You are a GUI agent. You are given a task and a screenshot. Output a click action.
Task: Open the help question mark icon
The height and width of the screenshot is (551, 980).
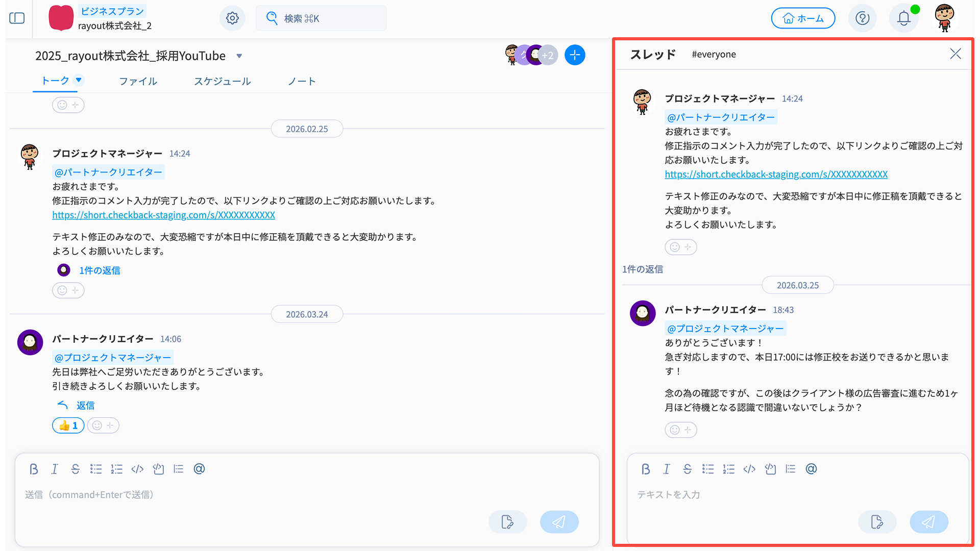pyautogui.click(x=862, y=18)
